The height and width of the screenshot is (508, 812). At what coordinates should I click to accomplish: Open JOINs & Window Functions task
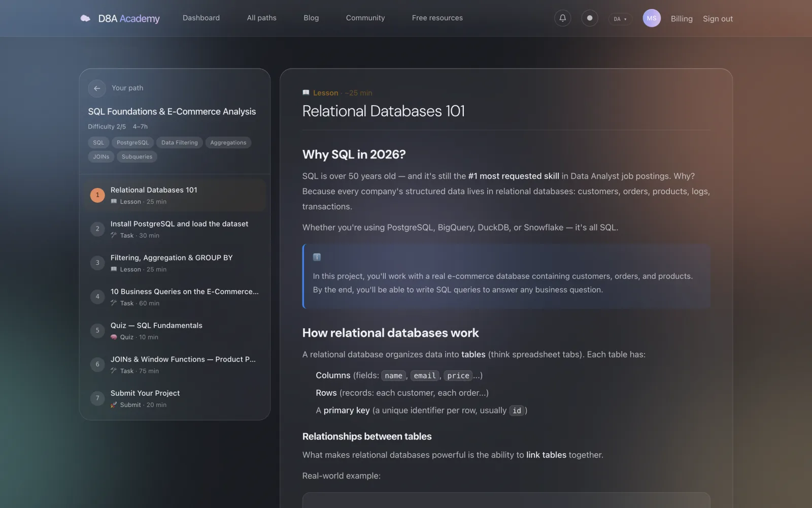[x=175, y=364]
